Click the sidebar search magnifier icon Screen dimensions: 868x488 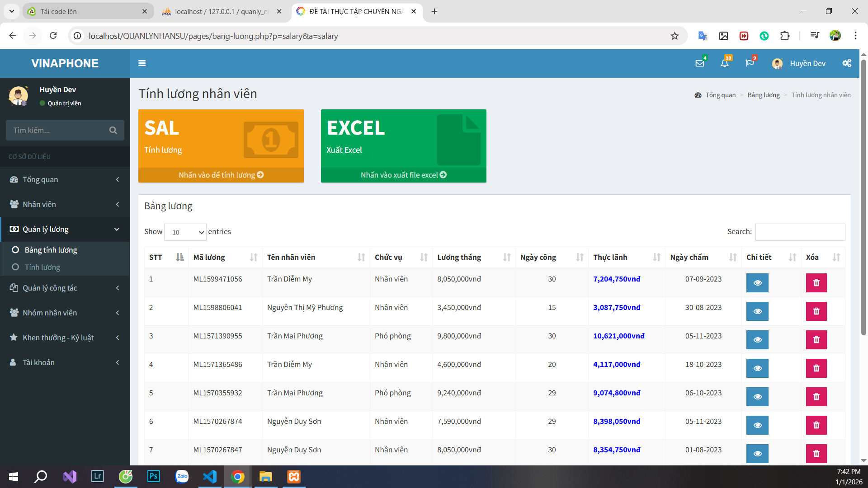(x=113, y=130)
